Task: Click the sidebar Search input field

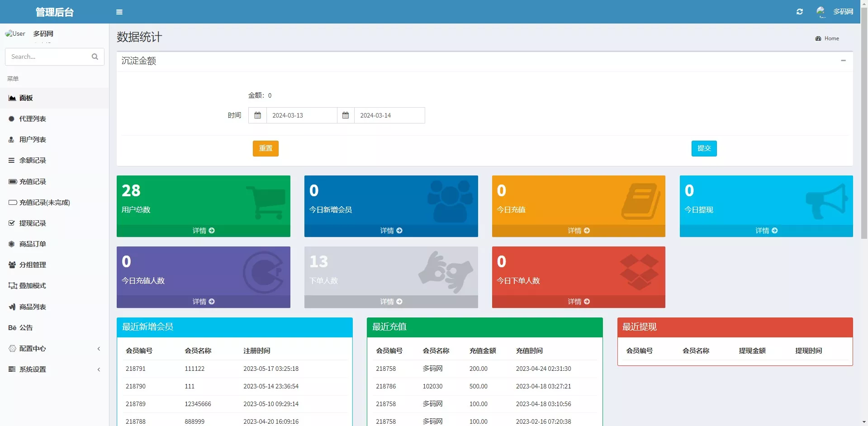Action: pos(47,57)
